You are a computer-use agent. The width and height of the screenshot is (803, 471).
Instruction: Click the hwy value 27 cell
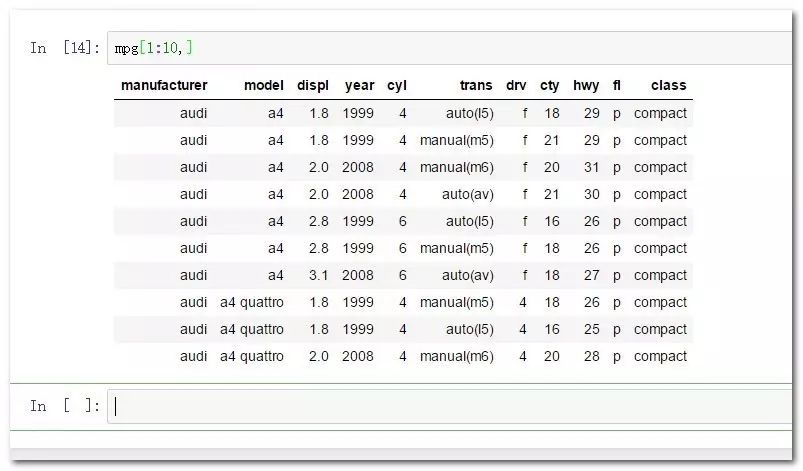[591, 275]
